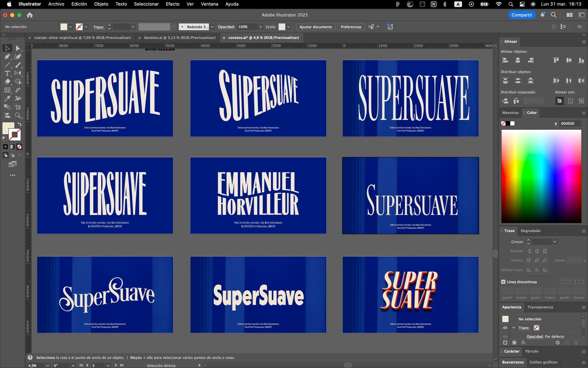The height and width of the screenshot is (368, 588).
Task: Open the Objeto menu
Action: (101, 4)
